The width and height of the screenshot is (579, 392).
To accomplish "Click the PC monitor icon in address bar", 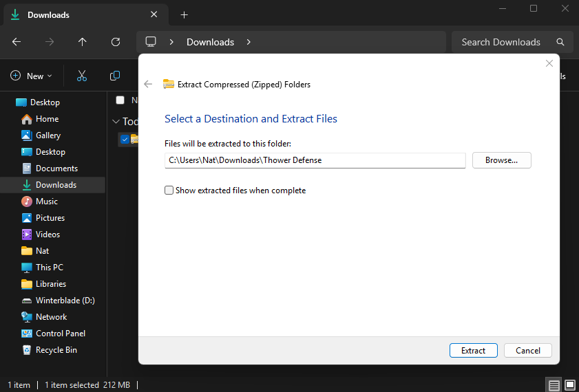I will (x=151, y=42).
